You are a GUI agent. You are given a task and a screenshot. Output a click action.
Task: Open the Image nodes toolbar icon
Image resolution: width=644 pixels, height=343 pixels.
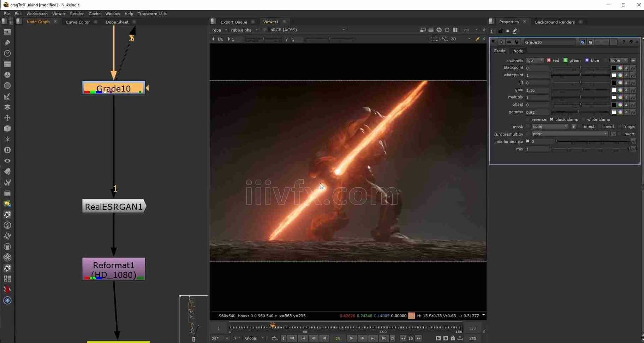(7, 32)
